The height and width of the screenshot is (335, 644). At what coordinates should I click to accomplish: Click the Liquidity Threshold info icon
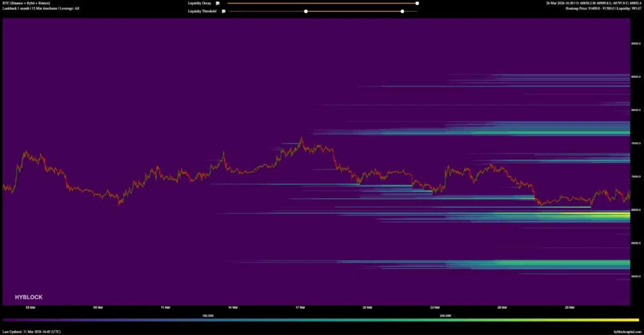pyautogui.click(x=224, y=11)
